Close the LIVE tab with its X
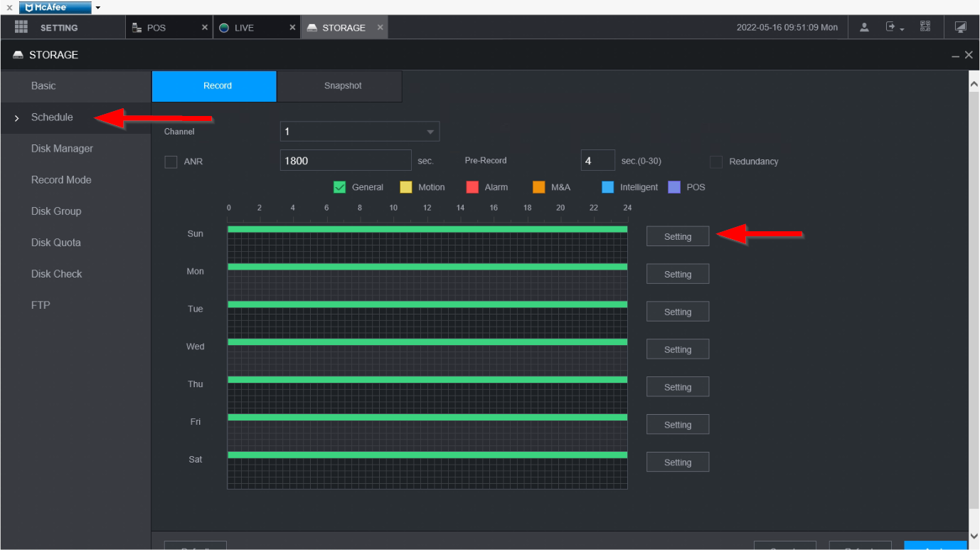This screenshot has height=550, width=980. click(x=292, y=28)
